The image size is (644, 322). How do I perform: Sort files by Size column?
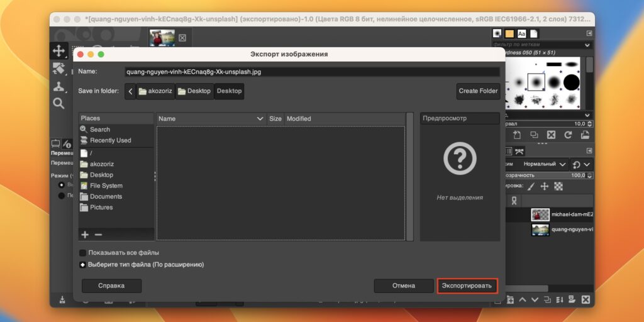pos(275,119)
